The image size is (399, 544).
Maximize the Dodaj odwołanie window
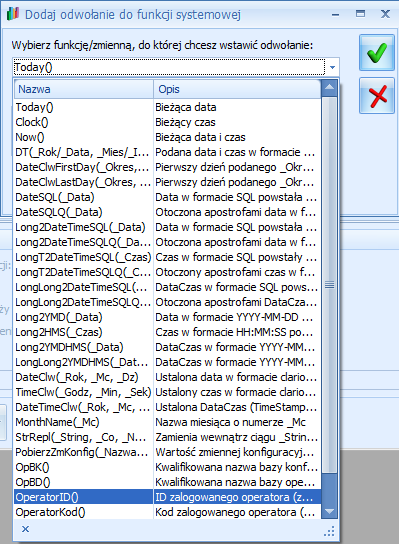[x=360, y=14]
